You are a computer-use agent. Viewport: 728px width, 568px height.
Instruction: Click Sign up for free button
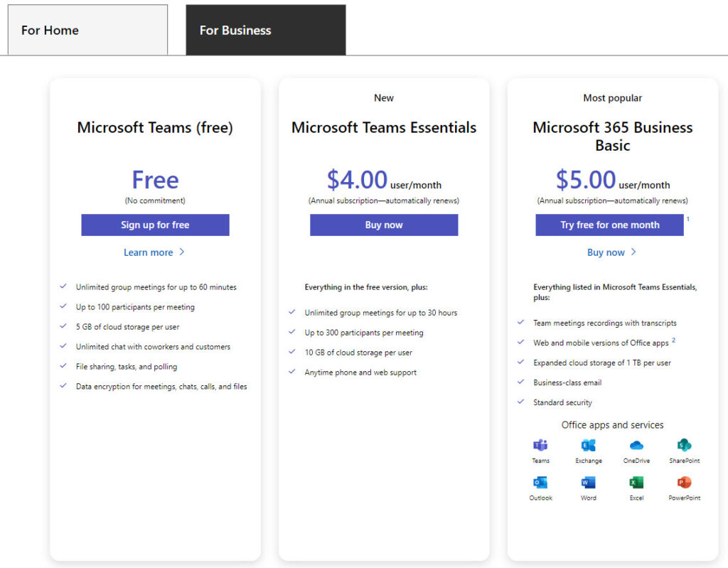point(155,225)
